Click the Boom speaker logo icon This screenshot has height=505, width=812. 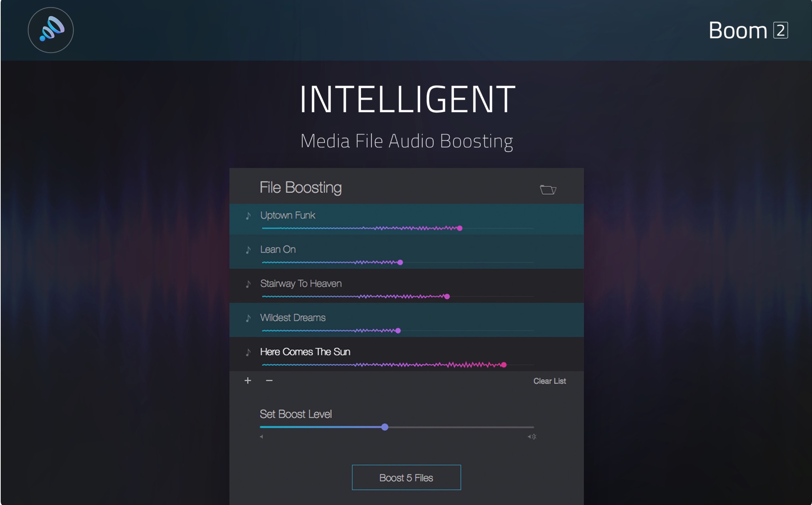(51, 30)
